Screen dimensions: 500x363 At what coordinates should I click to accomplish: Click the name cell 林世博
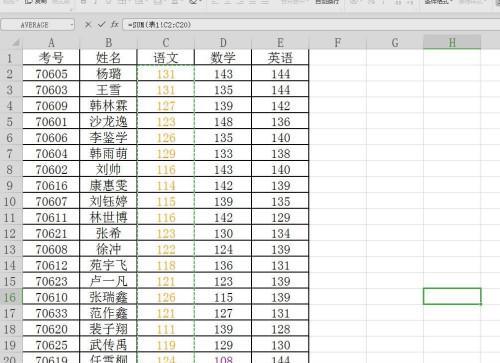(108, 217)
